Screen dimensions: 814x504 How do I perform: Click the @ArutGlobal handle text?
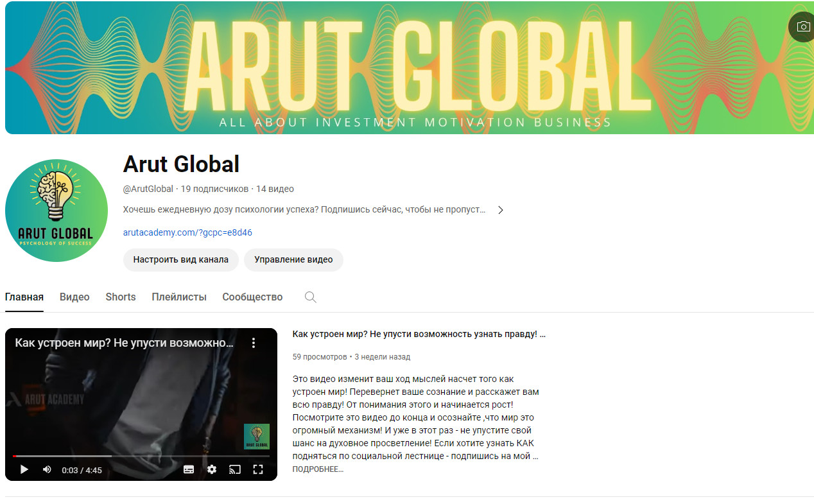(x=148, y=189)
